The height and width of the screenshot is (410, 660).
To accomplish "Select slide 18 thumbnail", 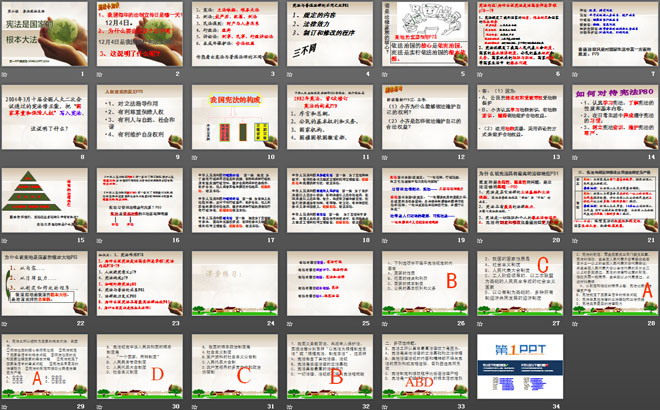I will (x=330, y=200).
